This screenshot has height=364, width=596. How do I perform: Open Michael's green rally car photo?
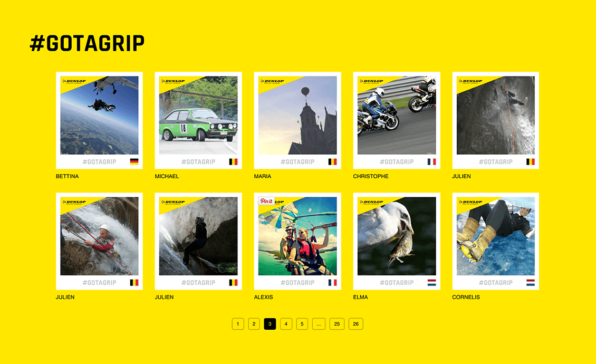point(198,115)
